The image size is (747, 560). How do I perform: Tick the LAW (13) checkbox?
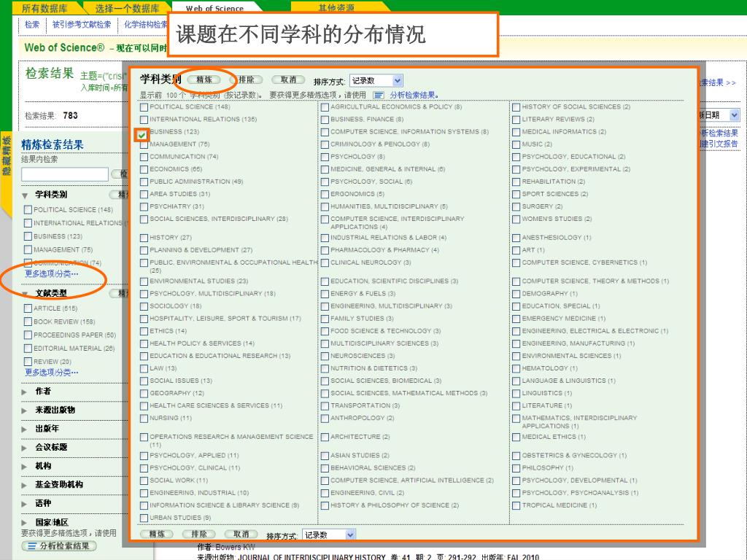144,368
